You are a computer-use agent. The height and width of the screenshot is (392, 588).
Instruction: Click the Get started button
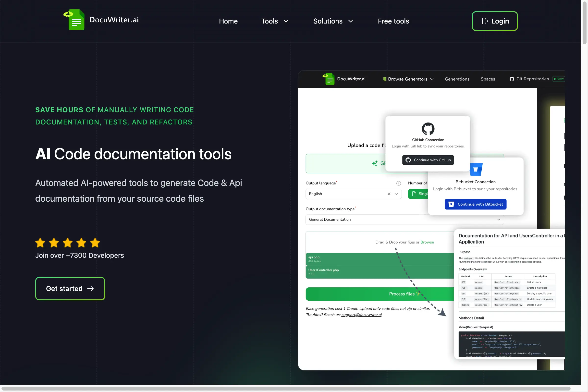[x=70, y=289]
